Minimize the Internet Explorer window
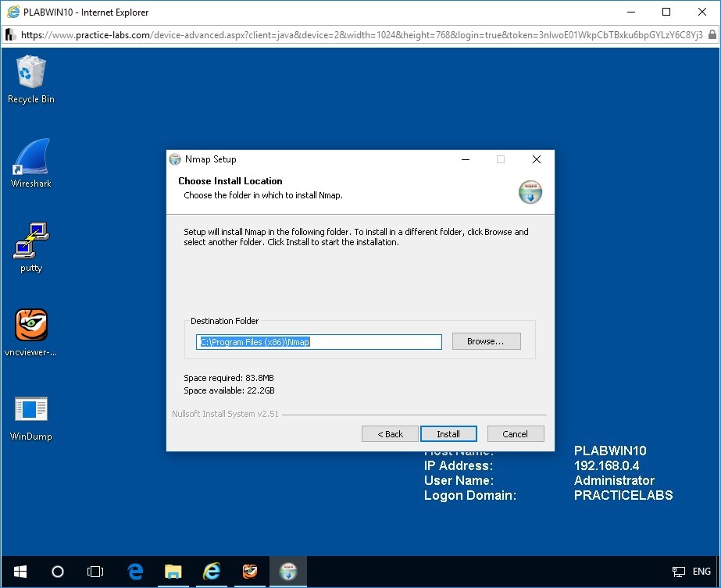This screenshot has width=721, height=588. (x=631, y=12)
